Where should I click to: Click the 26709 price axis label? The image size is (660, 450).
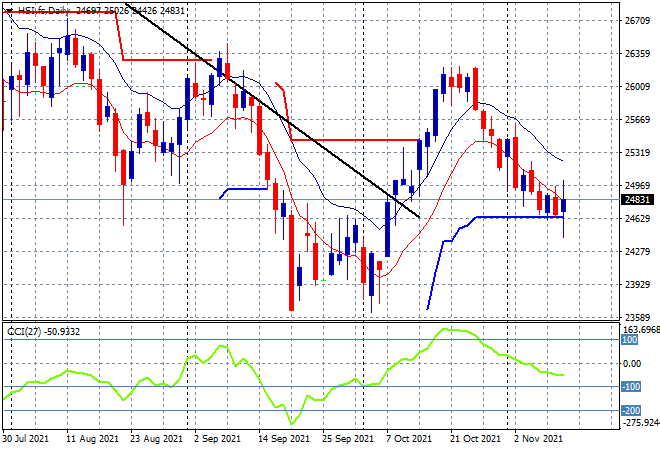(x=637, y=21)
